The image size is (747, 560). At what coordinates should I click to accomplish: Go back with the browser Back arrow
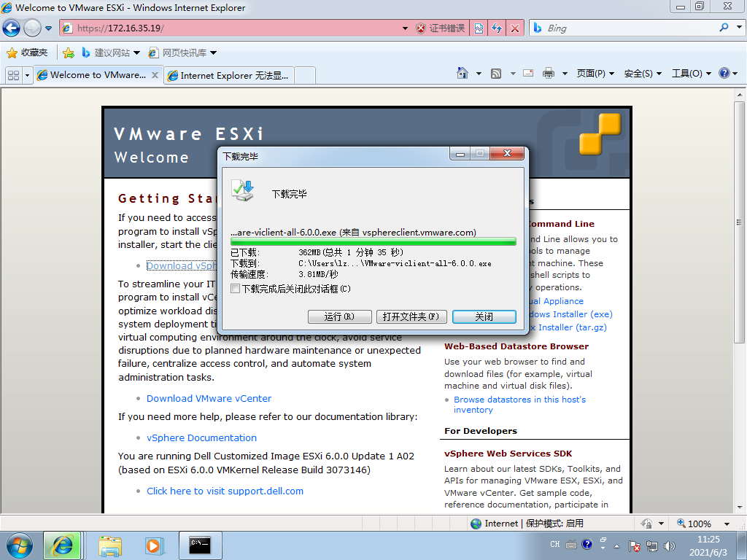(x=12, y=28)
